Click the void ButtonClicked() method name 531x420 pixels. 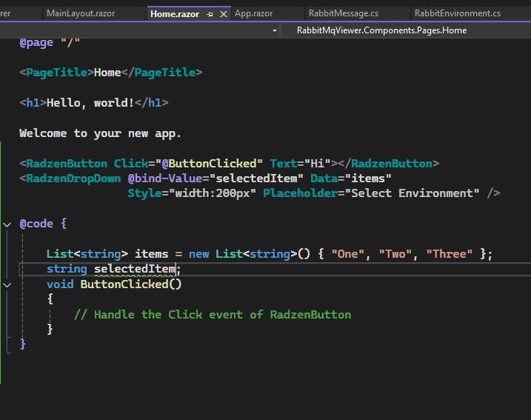pyautogui.click(x=124, y=284)
